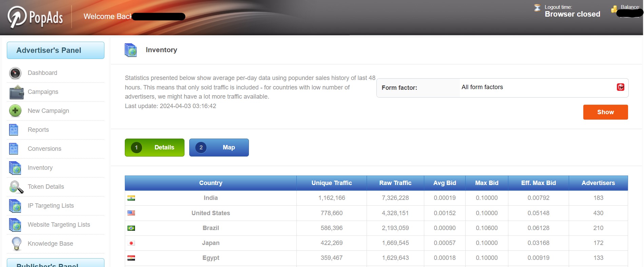Click the Last update timestamp text
644x267 pixels.
pos(171,106)
